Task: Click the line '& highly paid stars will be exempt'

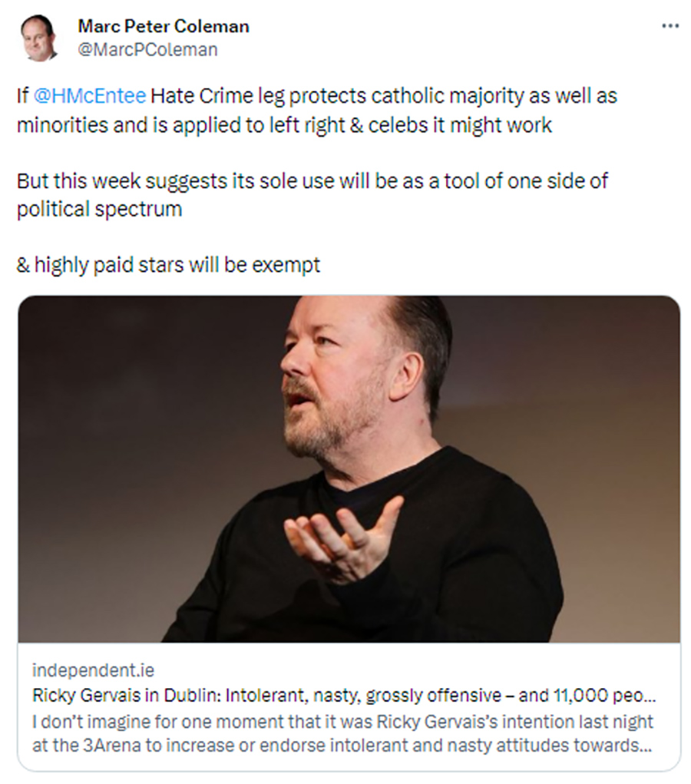Action: (x=168, y=266)
